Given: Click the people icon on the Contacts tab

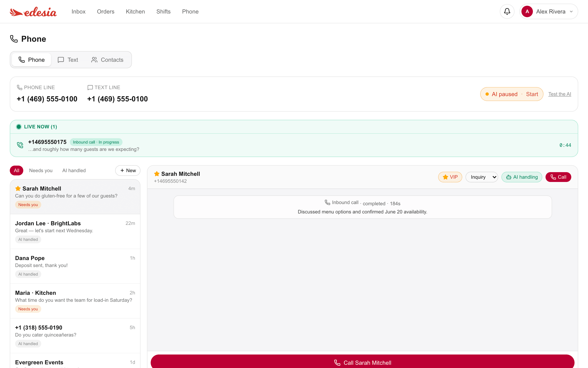Looking at the screenshot, I should point(94,60).
